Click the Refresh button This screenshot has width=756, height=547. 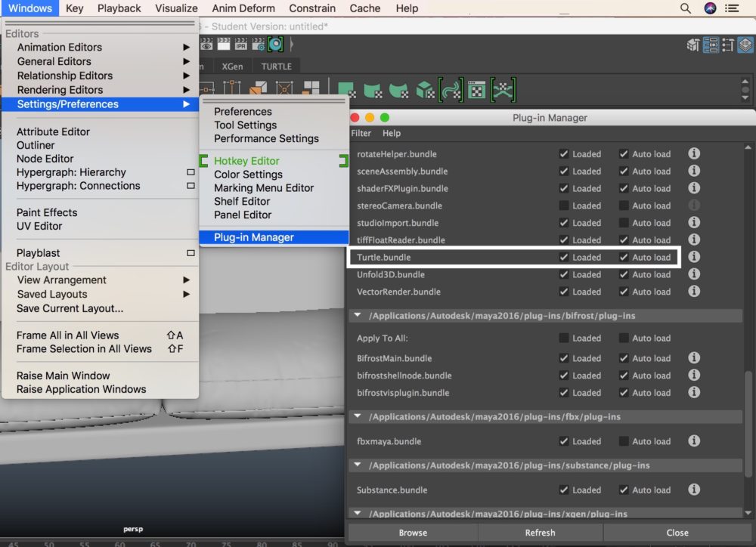[540, 533]
